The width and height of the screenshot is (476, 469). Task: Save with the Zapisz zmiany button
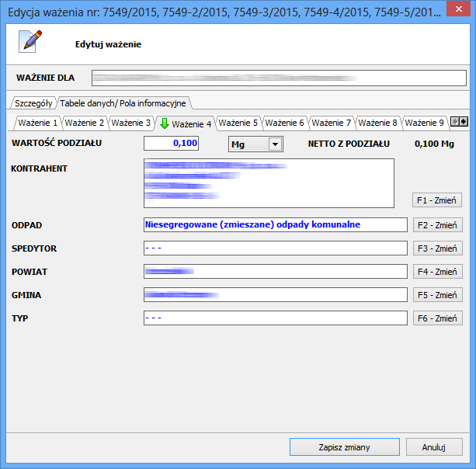tap(344, 447)
